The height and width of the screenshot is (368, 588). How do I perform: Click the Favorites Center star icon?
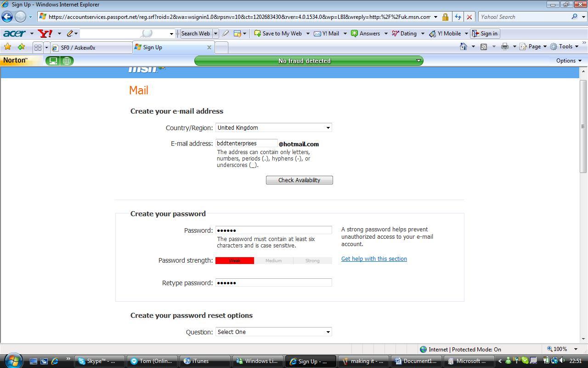[7, 47]
